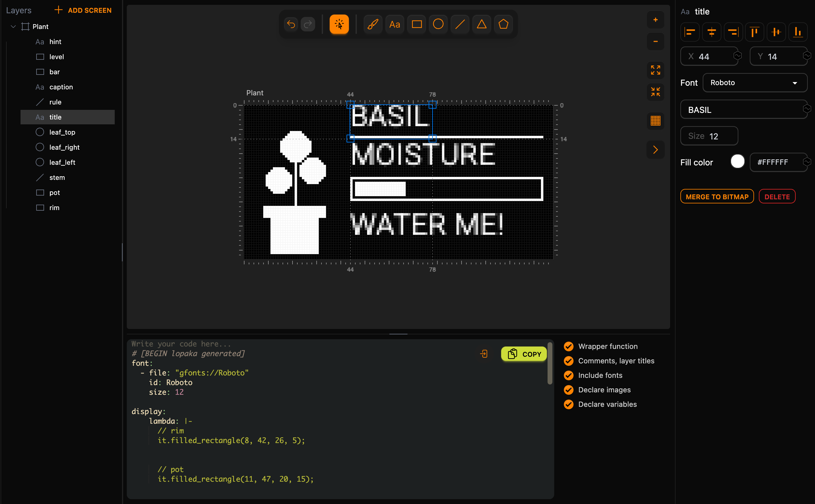This screenshot has height=504, width=815.
Task: Select the Aa text tool in toolbar
Action: (x=395, y=24)
